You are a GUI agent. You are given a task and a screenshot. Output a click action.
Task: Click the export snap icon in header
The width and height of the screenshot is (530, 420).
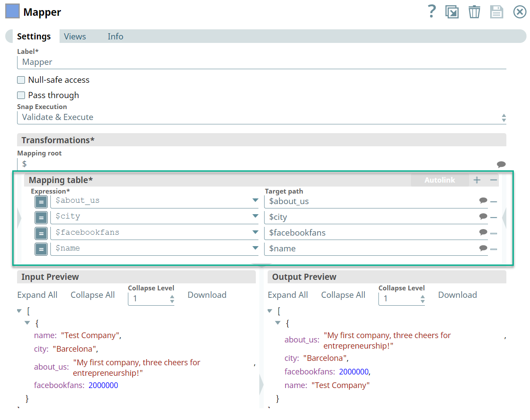[452, 12]
